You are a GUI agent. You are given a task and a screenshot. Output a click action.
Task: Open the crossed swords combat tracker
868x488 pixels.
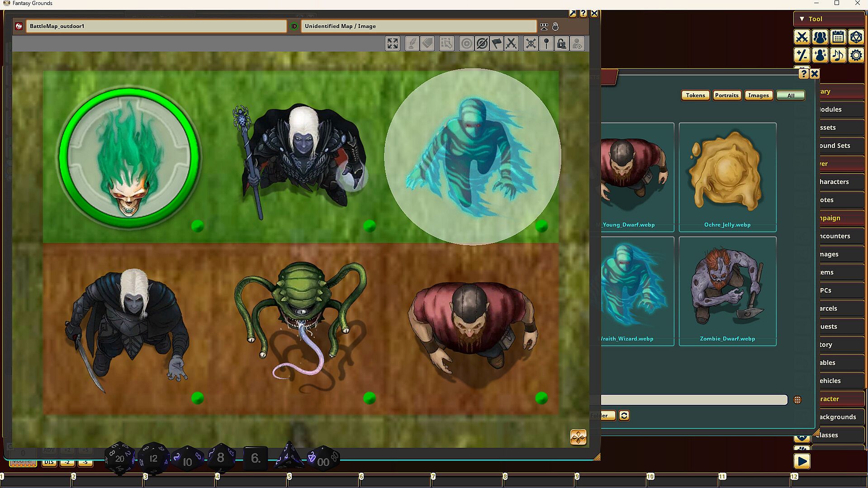tap(802, 37)
